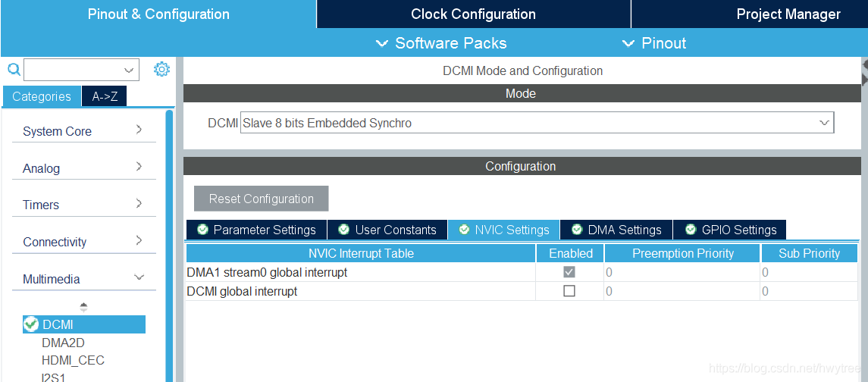This screenshot has height=382, width=868.
Task: Click the up-down sort arrows above DCMI
Action: pos(83,307)
